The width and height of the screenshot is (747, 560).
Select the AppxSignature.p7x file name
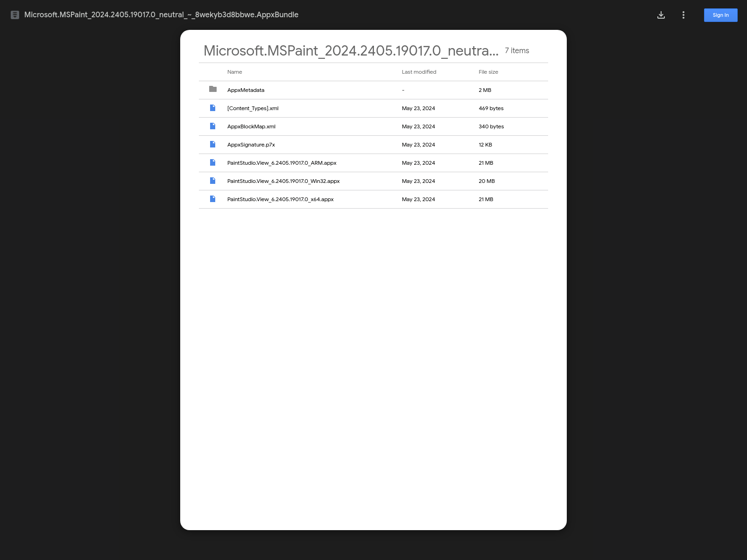251,145
